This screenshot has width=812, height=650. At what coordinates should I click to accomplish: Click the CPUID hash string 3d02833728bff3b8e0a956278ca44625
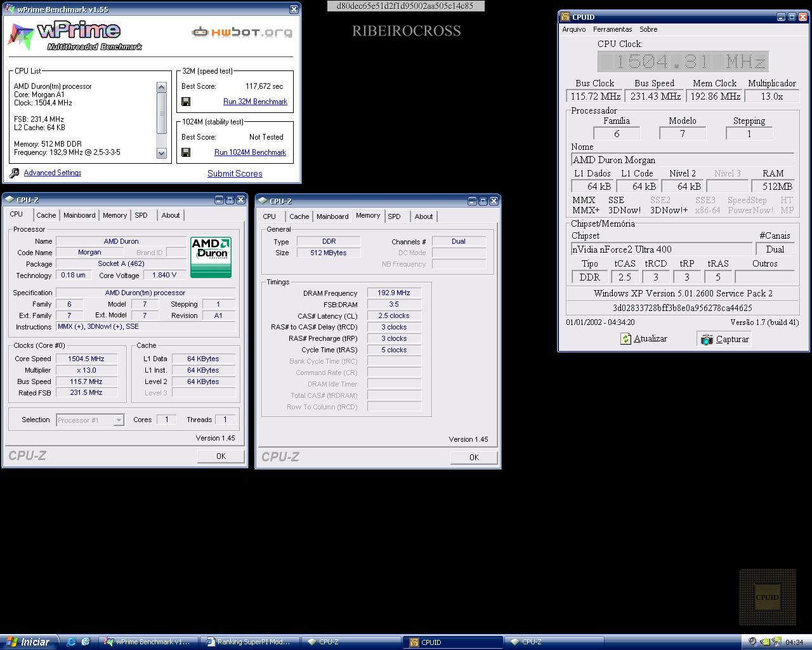[683, 308]
